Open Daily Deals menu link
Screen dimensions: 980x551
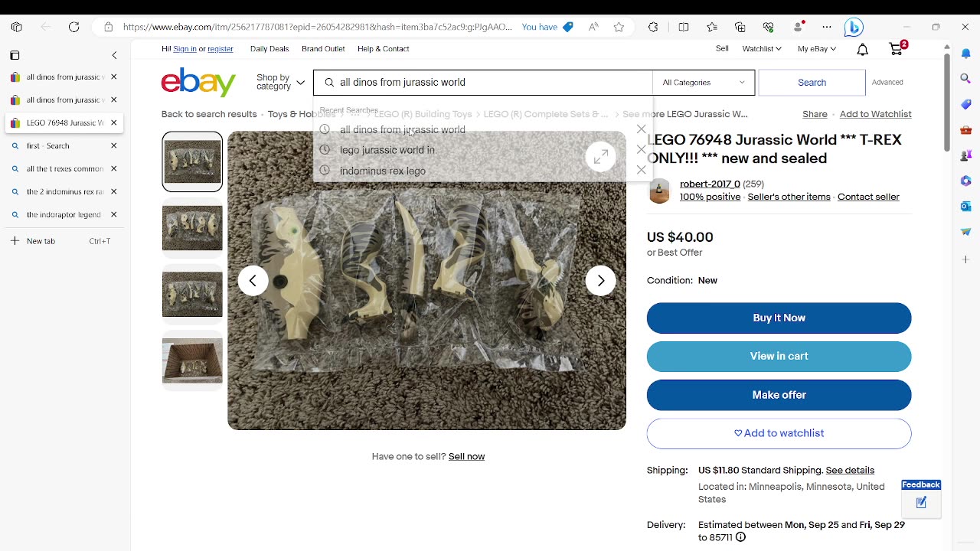pyautogui.click(x=269, y=49)
